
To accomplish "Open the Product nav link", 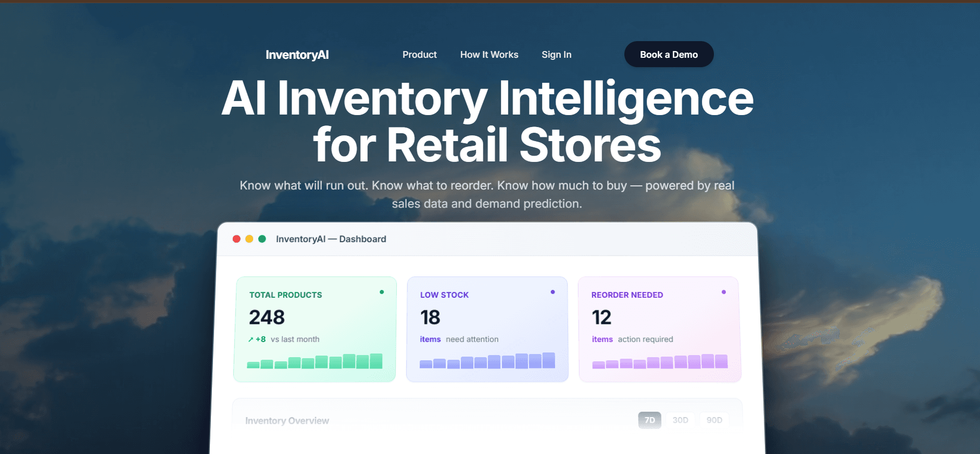I will tap(419, 55).
